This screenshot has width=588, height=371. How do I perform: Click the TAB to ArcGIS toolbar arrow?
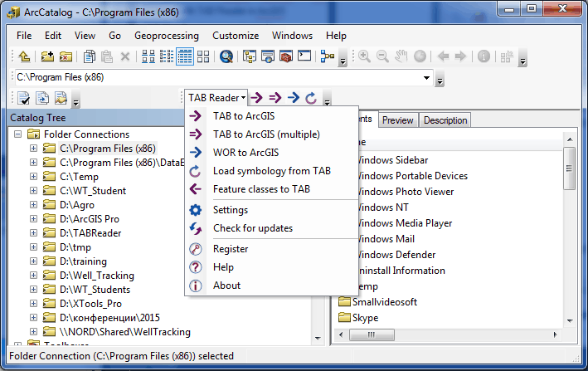click(x=256, y=98)
